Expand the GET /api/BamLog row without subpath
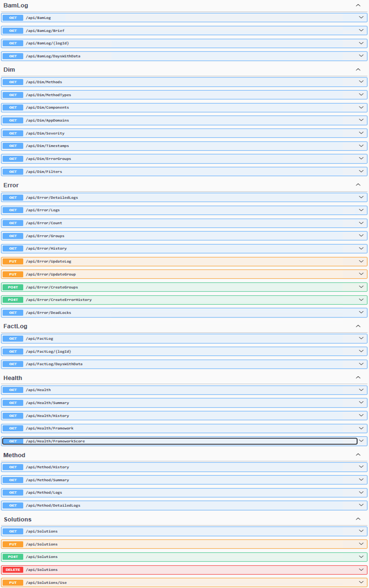 tap(184, 18)
